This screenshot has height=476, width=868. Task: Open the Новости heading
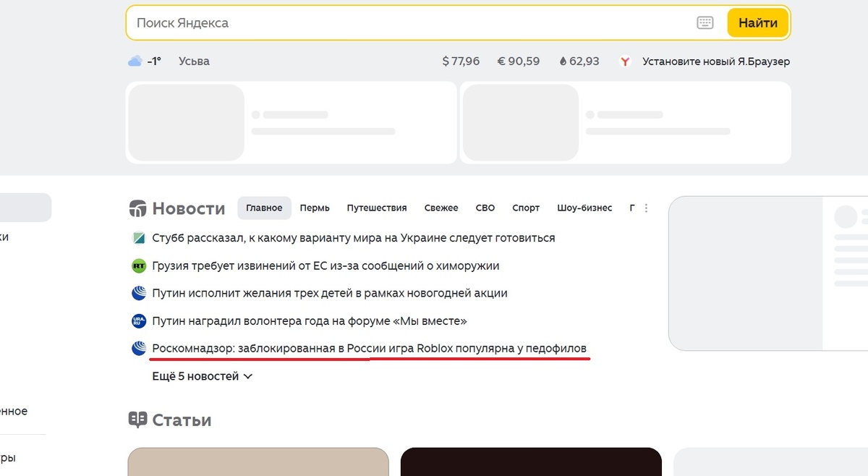tap(189, 209)
